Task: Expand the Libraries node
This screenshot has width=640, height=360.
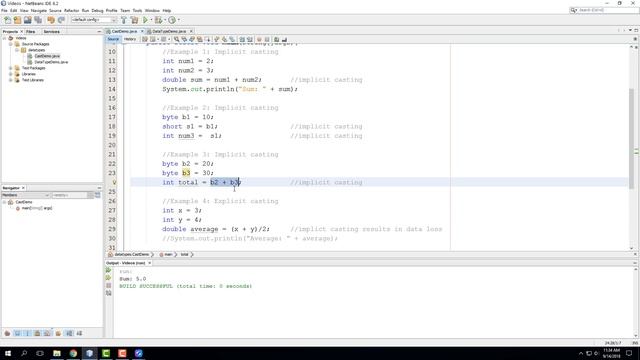Action: (11, 74)
